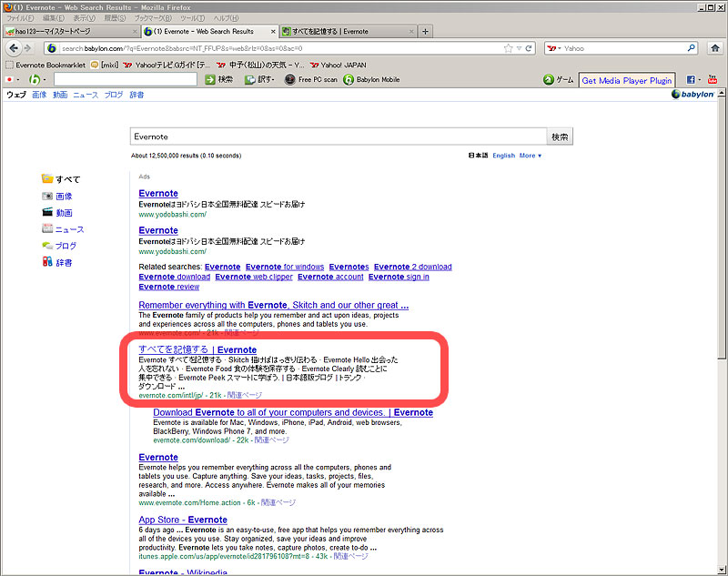The width and height of the screenshot is (728, 576).
Task: Open the Facebook icon in the Babylon toolbar
Action: tap(691, 80)
